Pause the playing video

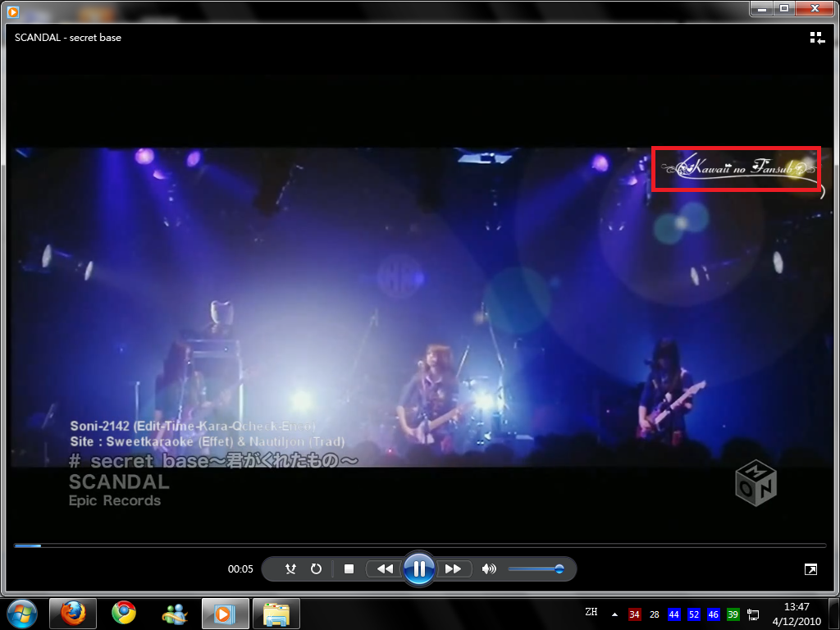point(419,568)
